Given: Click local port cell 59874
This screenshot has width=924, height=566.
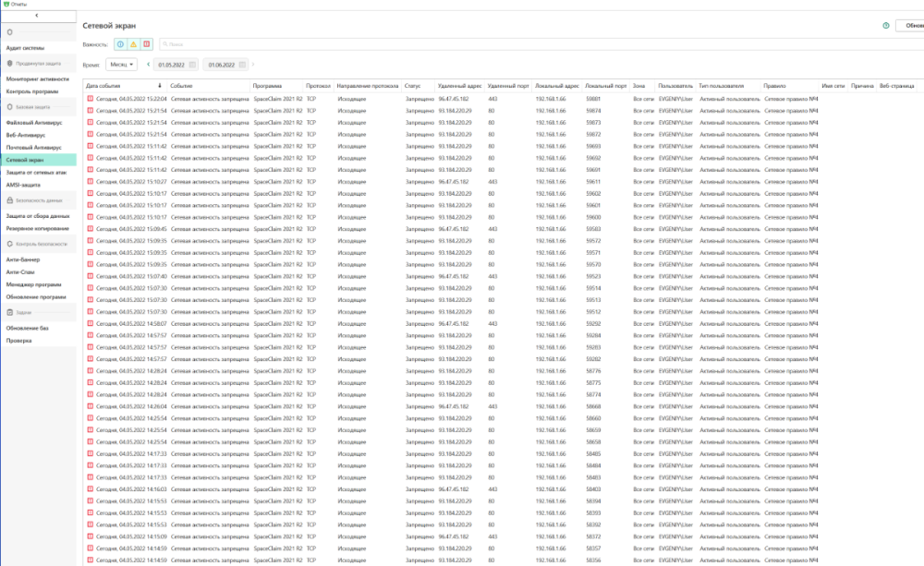Looking at the screenshot, I should (593, 111).
